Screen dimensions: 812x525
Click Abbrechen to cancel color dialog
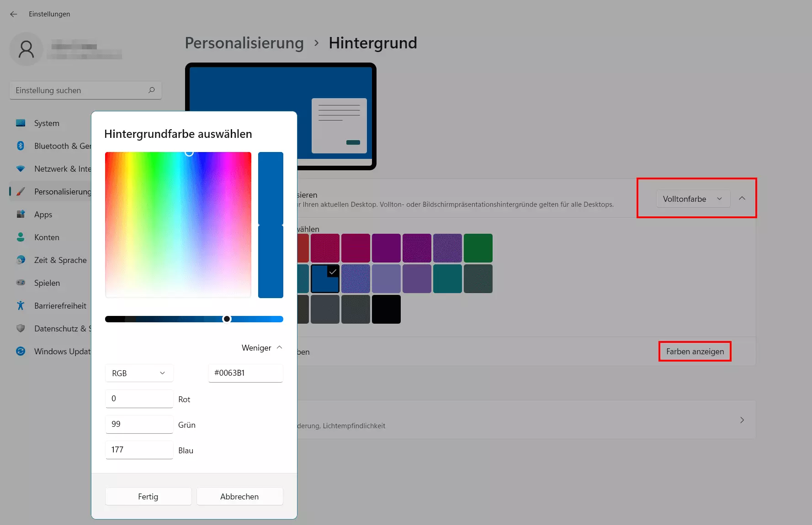point(239,496)
